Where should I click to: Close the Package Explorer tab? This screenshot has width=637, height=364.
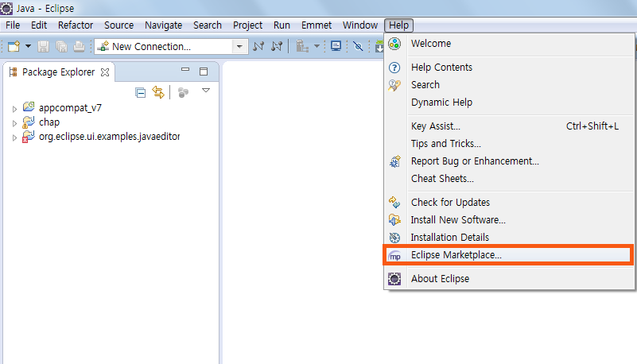click(x=105, y=72)
